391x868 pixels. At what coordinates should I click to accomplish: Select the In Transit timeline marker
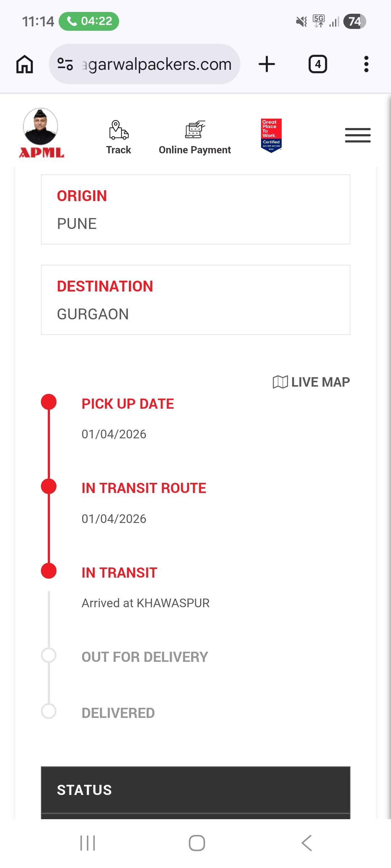(x=49, y=571)
